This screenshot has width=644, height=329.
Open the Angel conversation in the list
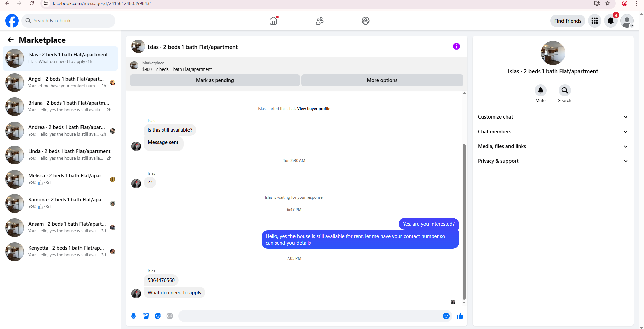(60, 83)
